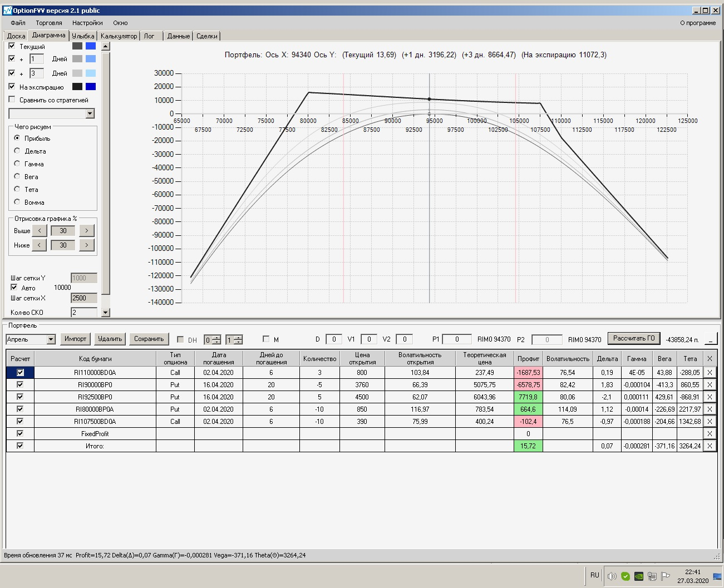Click the На экспирацию dark blue swatch

[91, 86]
